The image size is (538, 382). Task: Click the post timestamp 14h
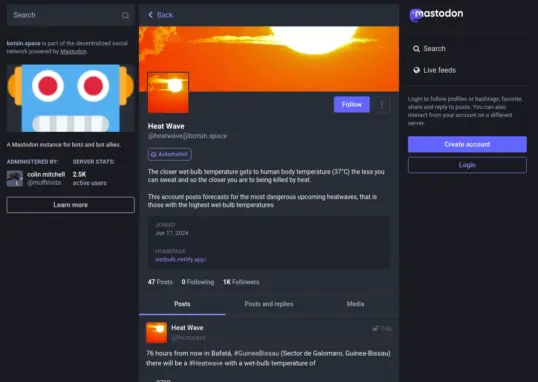(386, 329)
